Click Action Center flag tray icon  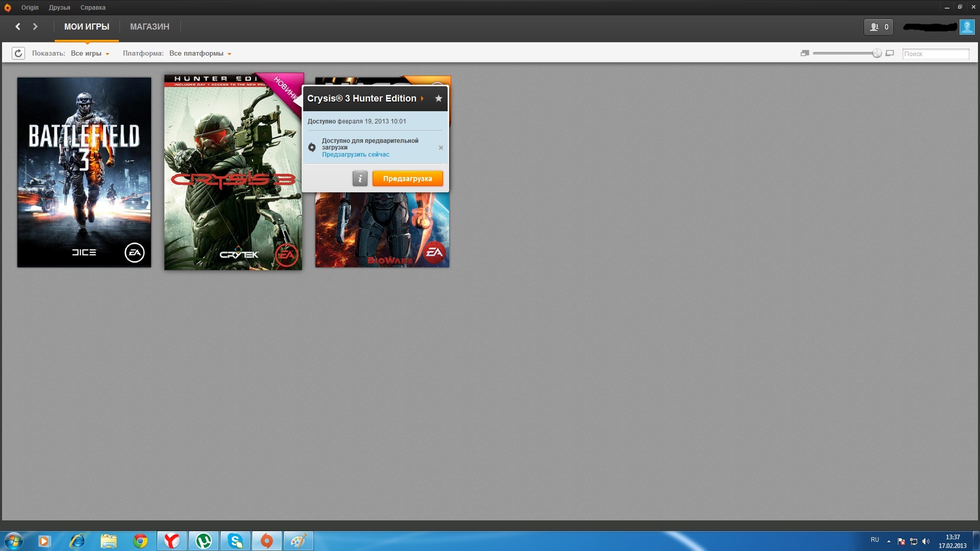(x=901, y=541)
